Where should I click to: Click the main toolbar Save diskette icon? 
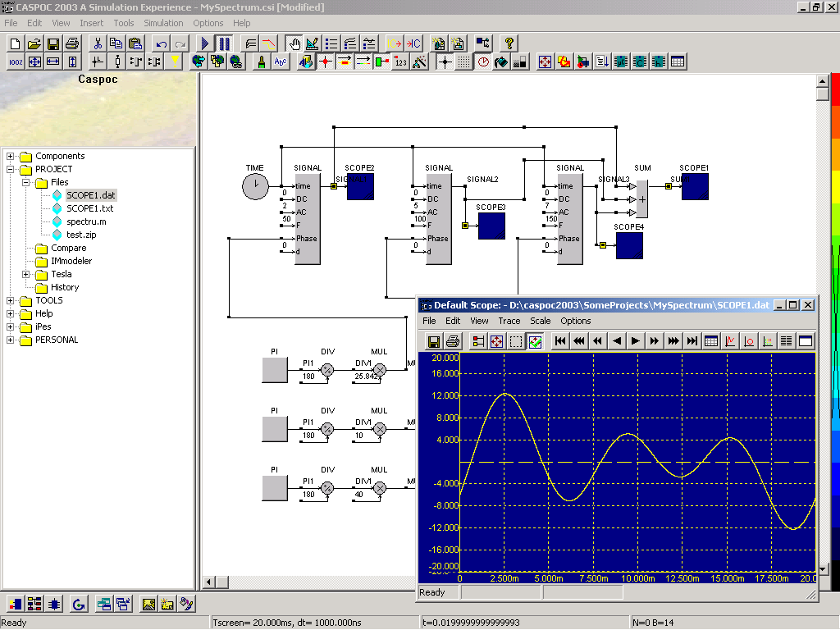(53, 43)
